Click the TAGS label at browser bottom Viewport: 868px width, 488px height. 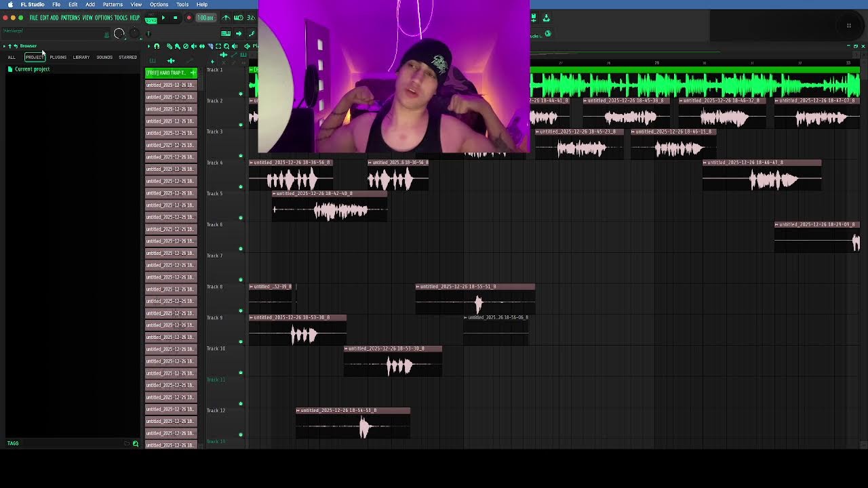13,443
